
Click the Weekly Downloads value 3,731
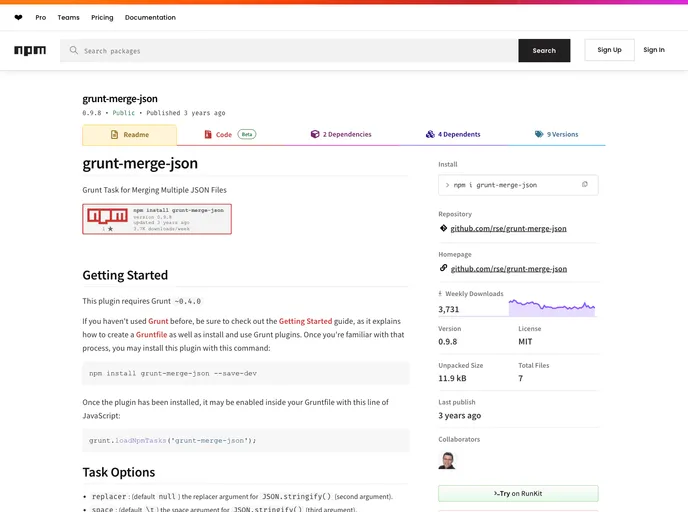448,309
